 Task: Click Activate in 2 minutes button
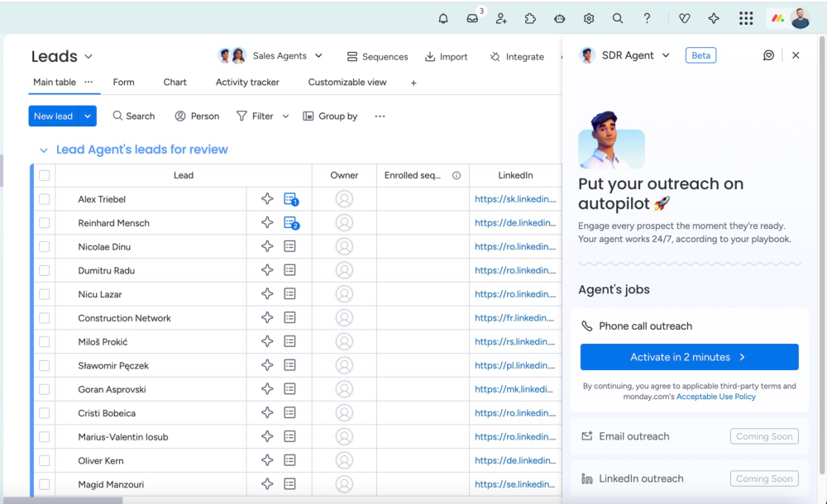click(x=689, y=357)
